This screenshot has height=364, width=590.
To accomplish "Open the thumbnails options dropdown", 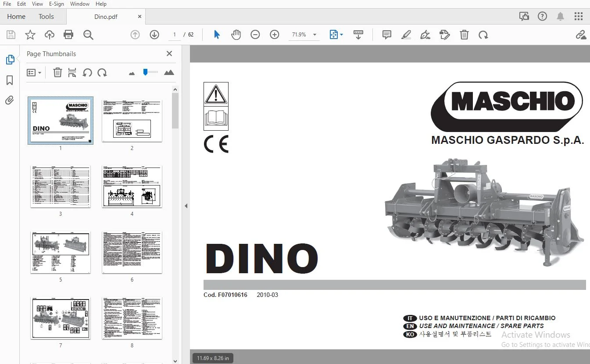I will pyautogui.click(x=34, y=73).
